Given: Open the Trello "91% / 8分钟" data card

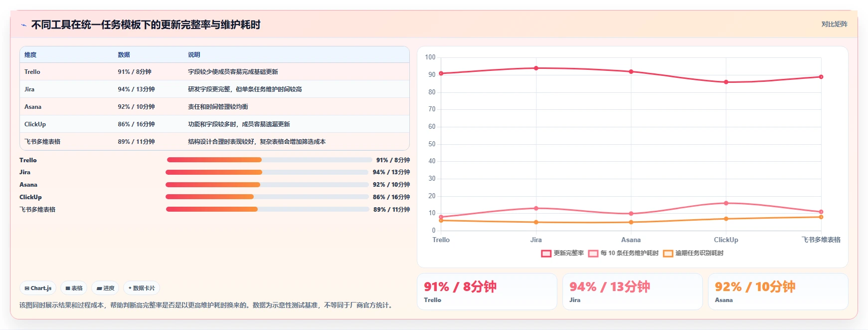Looking at the screenshot, I should point(487,292).
